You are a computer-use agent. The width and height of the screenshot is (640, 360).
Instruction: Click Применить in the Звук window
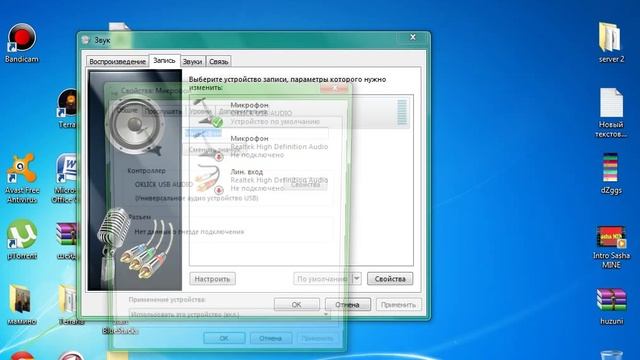pyautogui.click(x=398, y=304)
